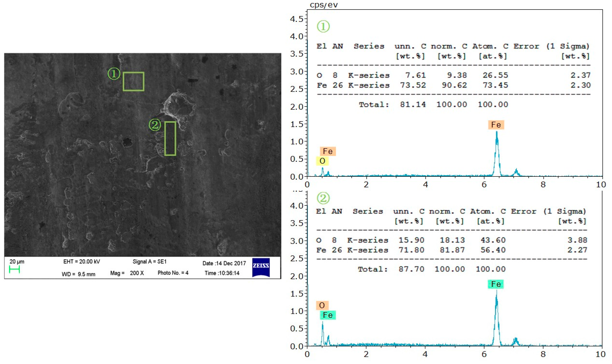Click the teal Fe label at low energy in the bottom spectrum

pyautogui.click(x=328, y=315)
